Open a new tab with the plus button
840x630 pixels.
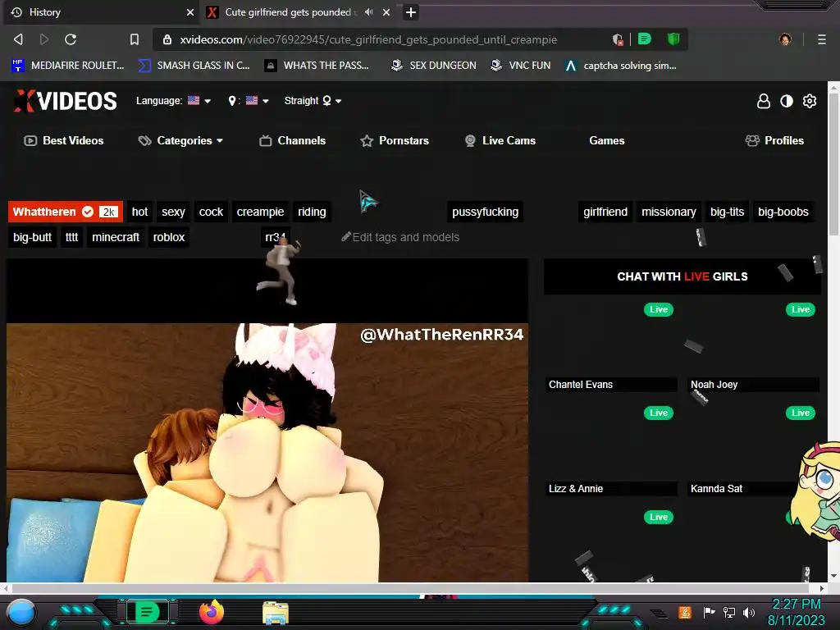pos(411,11)
